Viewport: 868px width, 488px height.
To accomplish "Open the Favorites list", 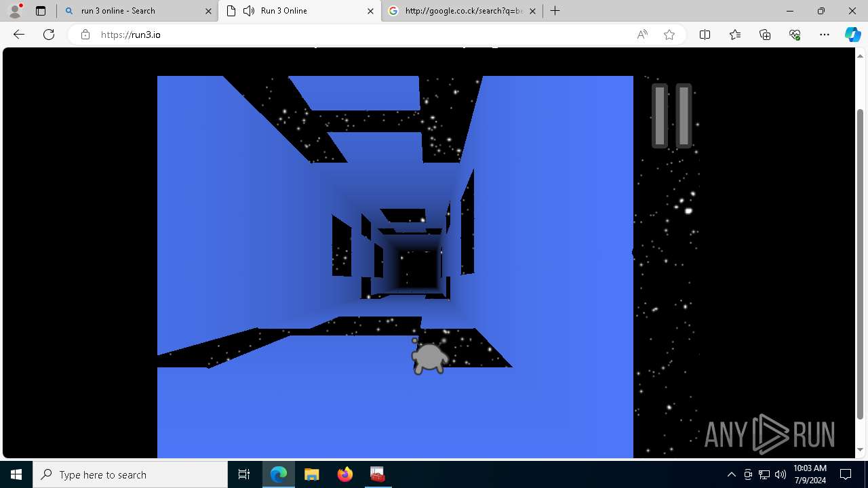I will (x=735, y=35).
